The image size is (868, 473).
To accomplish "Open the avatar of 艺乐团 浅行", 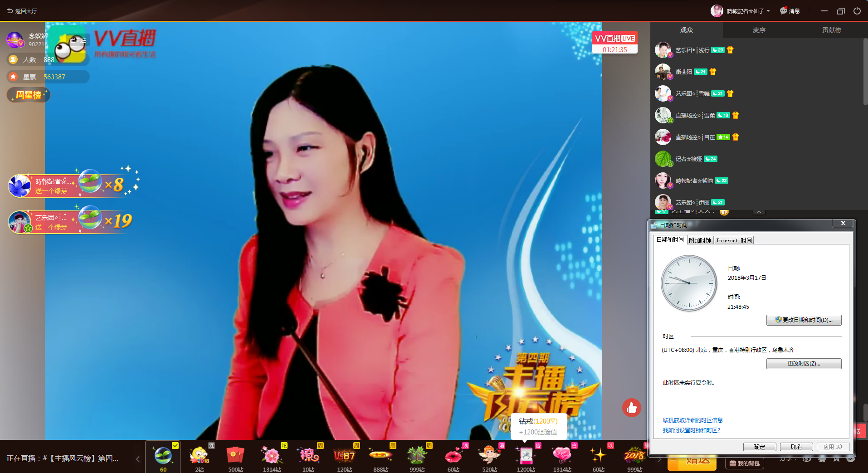I will 663,50.
